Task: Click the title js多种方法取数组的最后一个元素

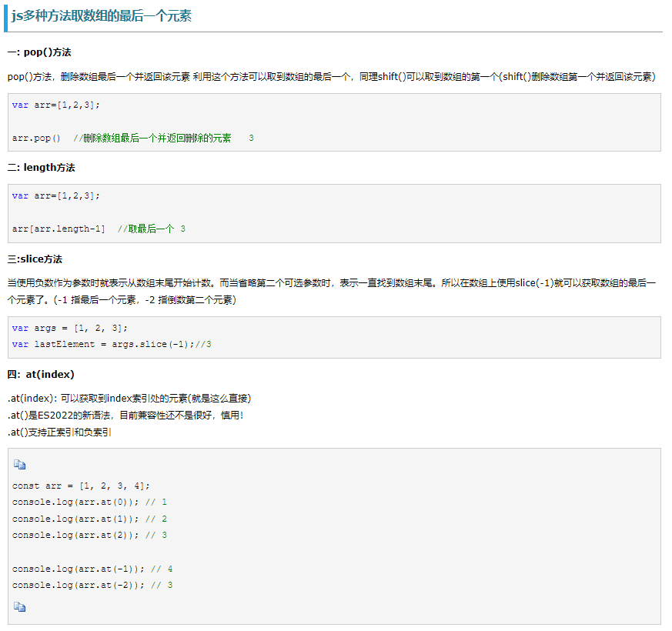Action: [101, 16]
